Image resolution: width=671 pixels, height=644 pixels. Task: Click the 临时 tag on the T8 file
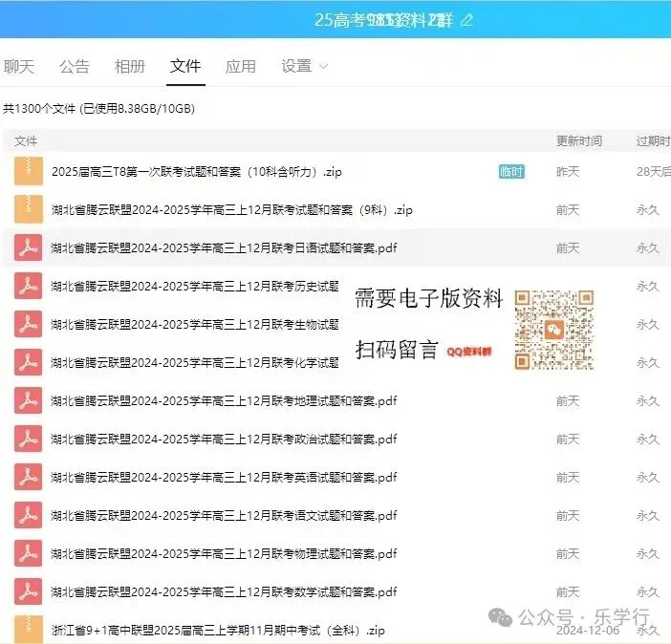pyautogui.click(x=511, y=172)
